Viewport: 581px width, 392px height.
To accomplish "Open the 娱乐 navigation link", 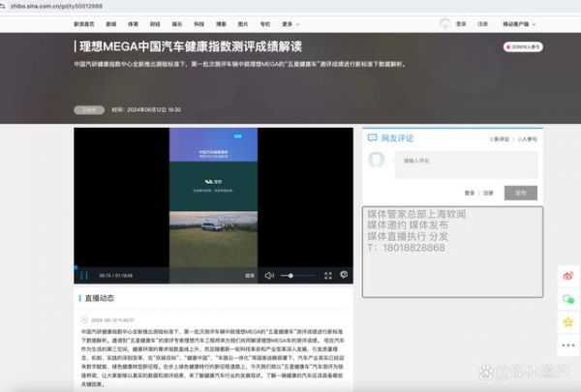I will click(x=177, y=24).
